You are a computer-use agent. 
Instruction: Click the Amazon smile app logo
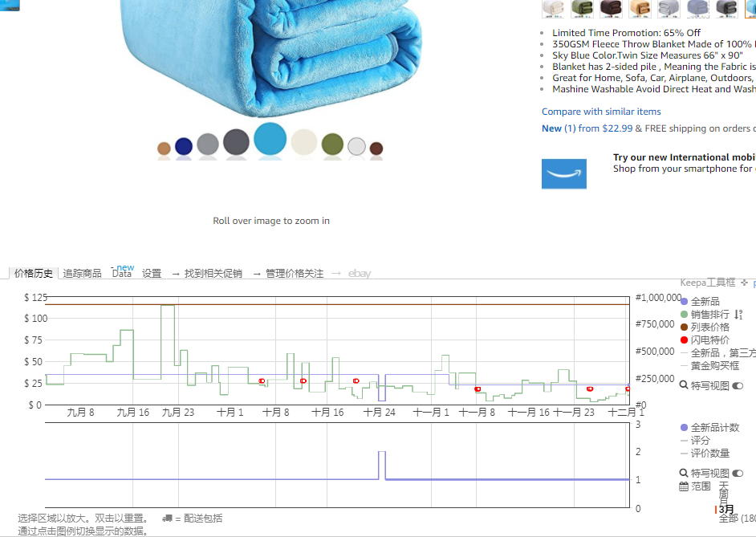click(x=563, y=174)
